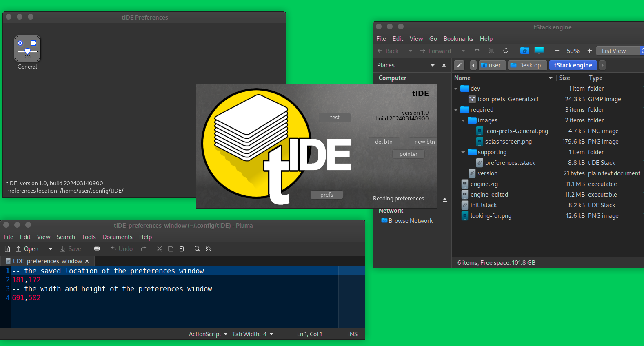Reload the current folder
The image size is (644, 346).
click(506, 51)
